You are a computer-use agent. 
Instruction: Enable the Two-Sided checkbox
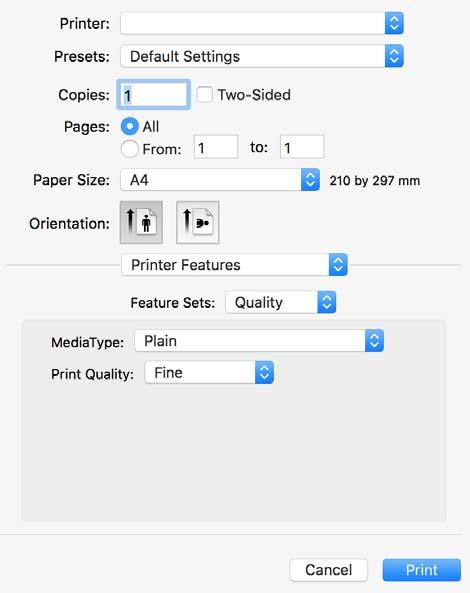pos(205,94)
